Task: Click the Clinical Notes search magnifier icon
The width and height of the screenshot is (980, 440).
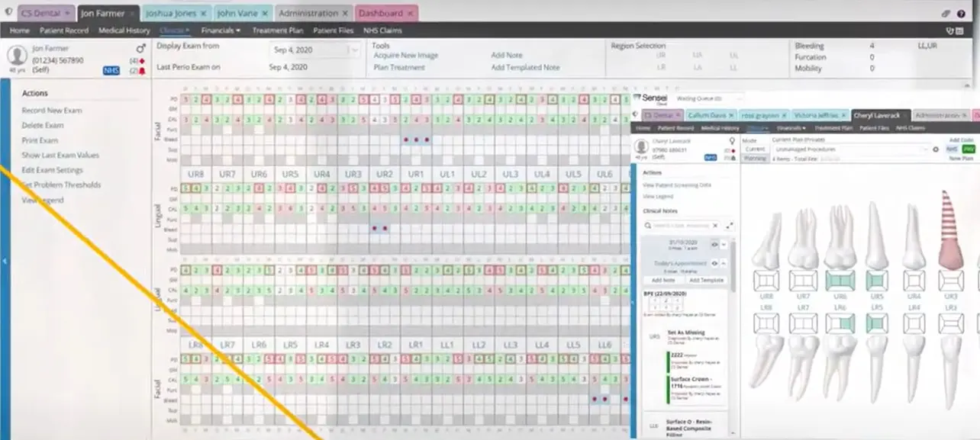Action: (x=647, y=225)
